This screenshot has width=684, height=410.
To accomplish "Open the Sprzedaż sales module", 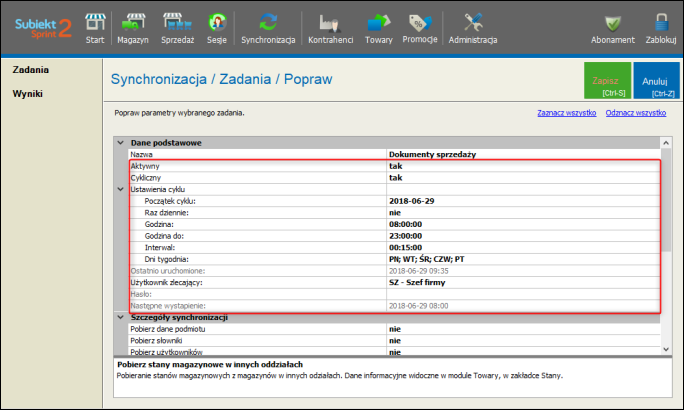I will pyautogui.click(x=177, y=28).
